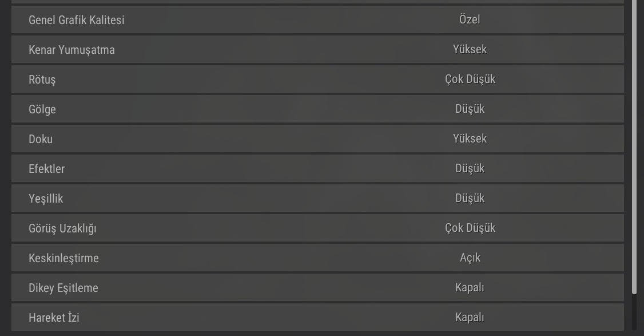Select the Kenar Yumuşatma label text
Image resolution: width=644 pixels, height=336 pixels.
click(x=71, y=50)
